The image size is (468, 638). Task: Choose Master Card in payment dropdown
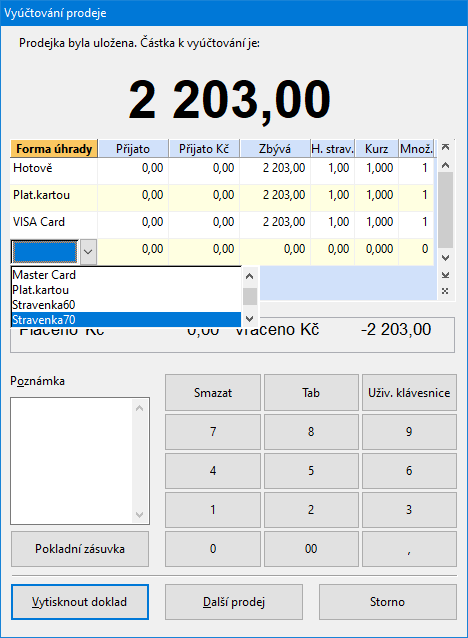[x=127, y=275]
